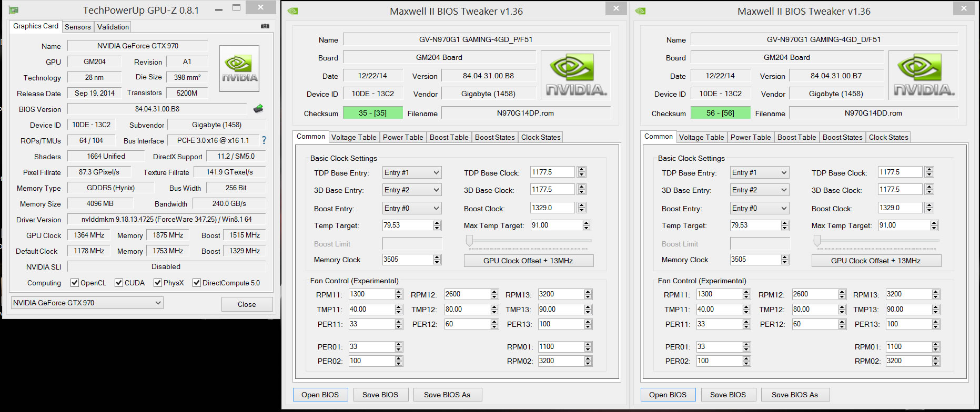The width and height of the screenshot is (980, 412).
Task: Click Open BIOS in right Tweaker
Action: coord(668,395)
